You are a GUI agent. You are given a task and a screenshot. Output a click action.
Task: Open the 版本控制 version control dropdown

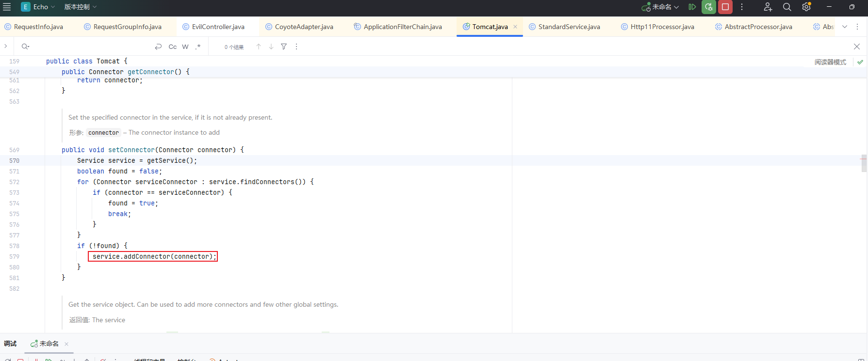(81, 7)
